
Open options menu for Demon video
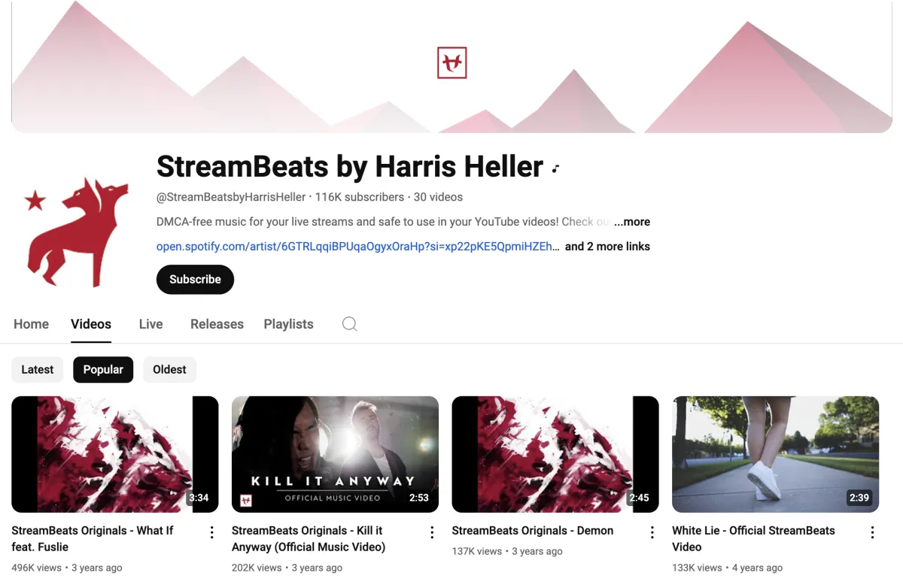652,532
